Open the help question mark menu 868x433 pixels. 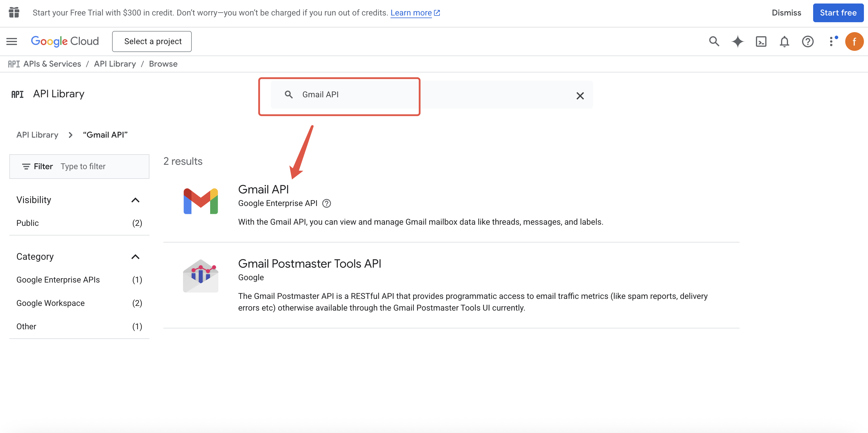tap(808, 41)
